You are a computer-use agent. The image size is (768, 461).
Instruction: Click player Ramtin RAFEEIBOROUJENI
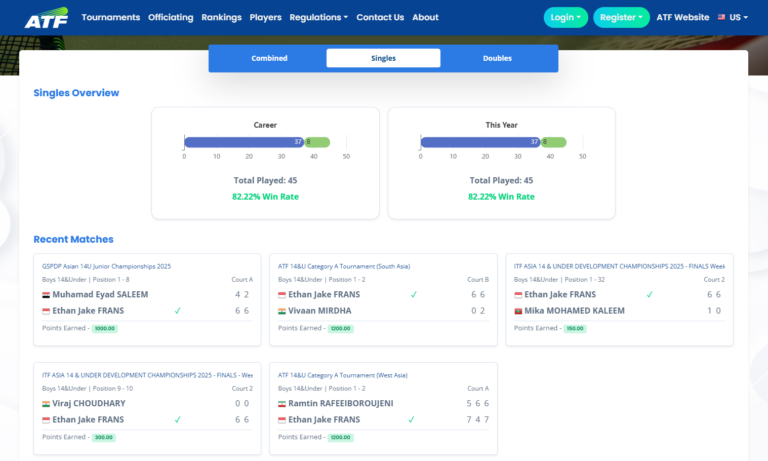[x=340, y=403]
